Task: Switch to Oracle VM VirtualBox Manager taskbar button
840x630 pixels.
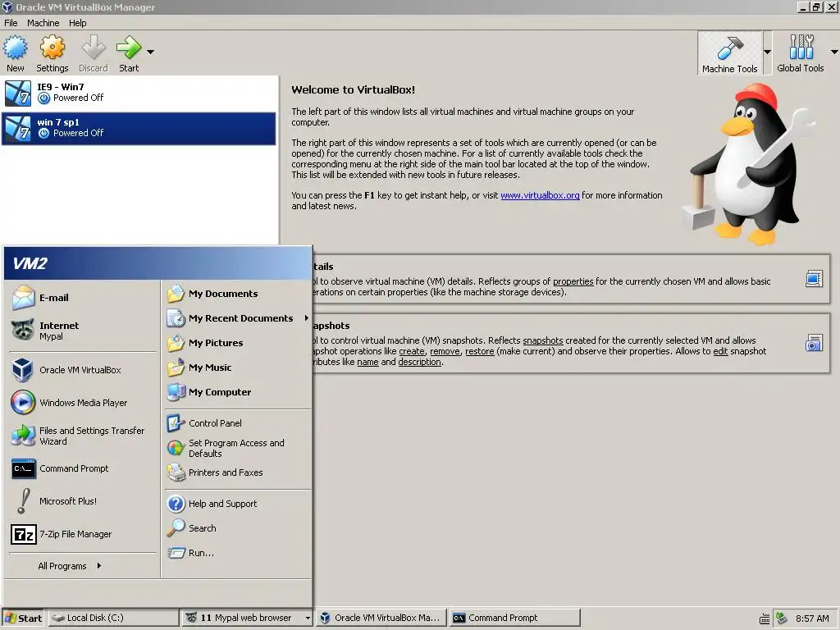Action: click(381, 618)
